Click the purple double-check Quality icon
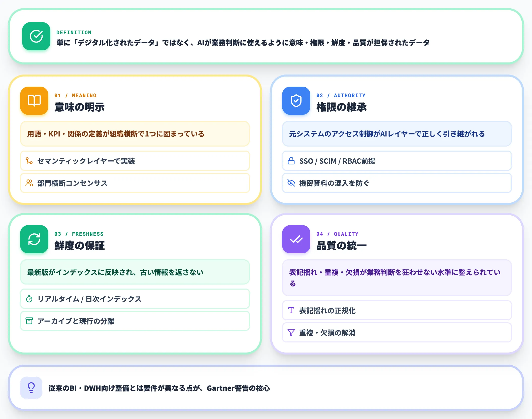This screenshot has width=532, height=419. pyautogui.click(x=296, y=239)
